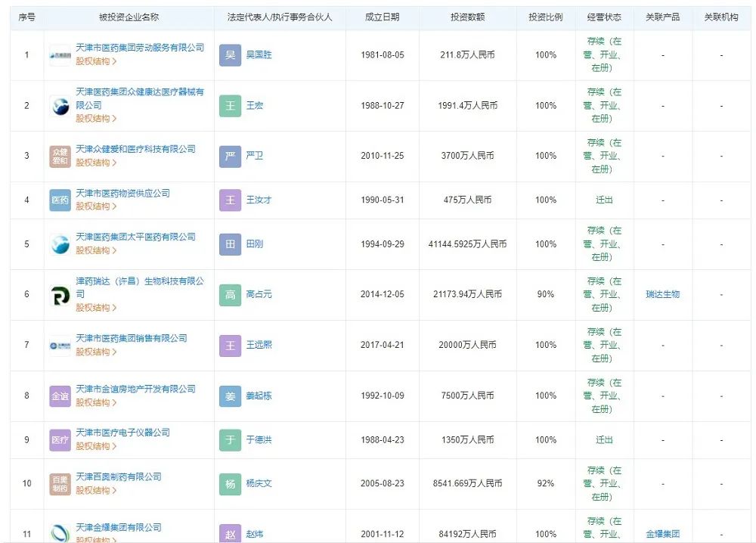
Task: Click the 吴 avatar icon beside 吴国胜
Action: tap(231, 55)
